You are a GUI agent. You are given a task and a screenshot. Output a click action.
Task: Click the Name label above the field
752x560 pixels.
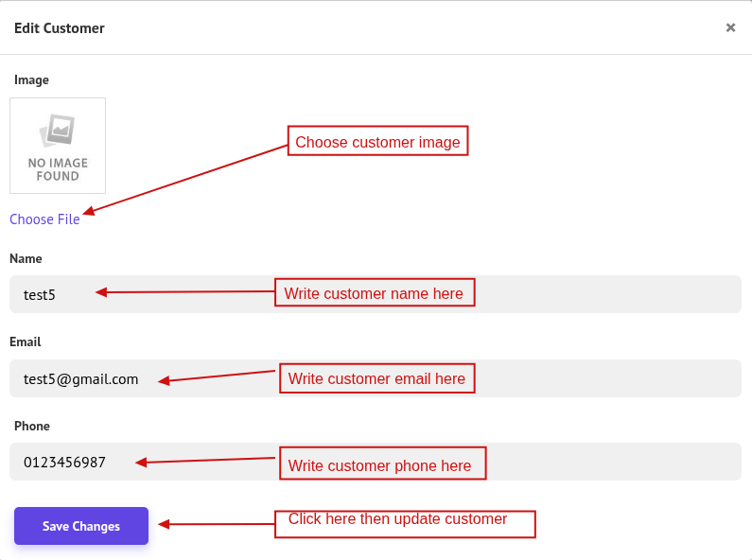pos(26,258)
